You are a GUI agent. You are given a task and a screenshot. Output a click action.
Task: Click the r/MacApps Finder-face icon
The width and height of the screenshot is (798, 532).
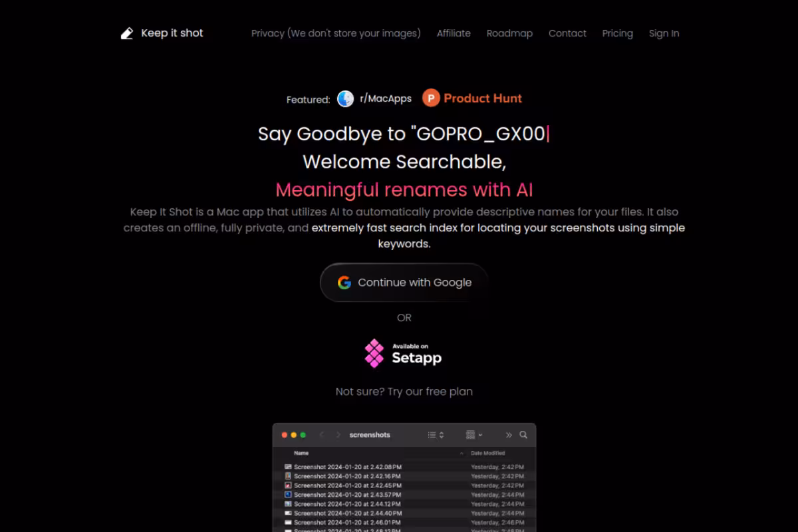pyautogui.click(x=345, y=98)
